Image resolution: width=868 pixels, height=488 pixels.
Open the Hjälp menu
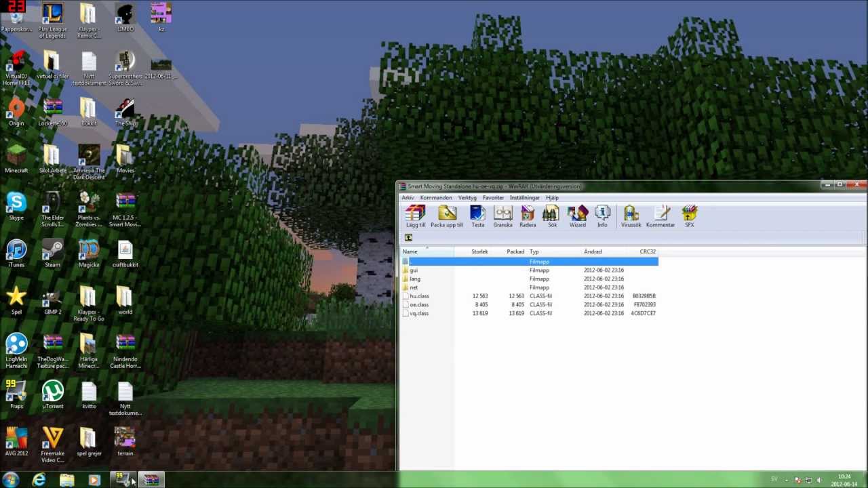click(552, 198)
